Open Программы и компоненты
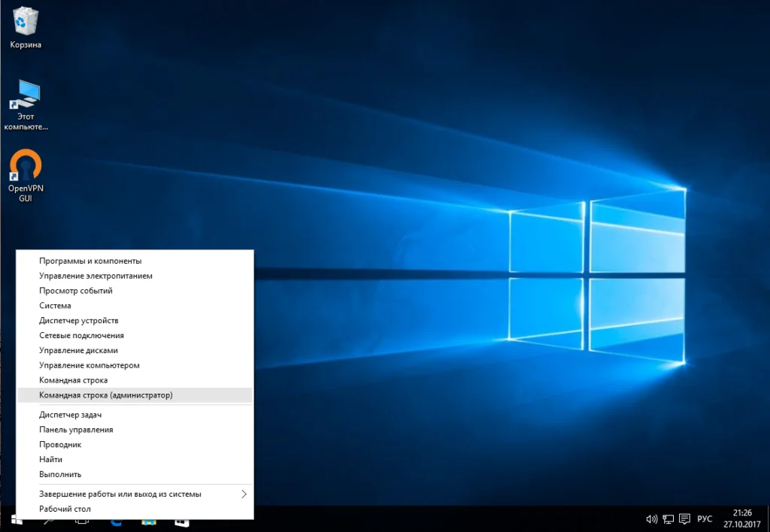Screen dimensions: 770x532 [90, 261]
